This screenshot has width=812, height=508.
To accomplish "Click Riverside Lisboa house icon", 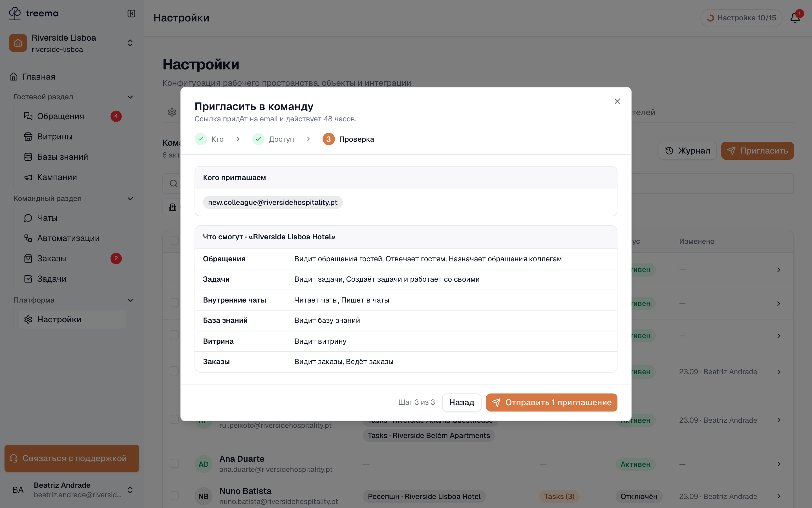I will tap(18, 43).
